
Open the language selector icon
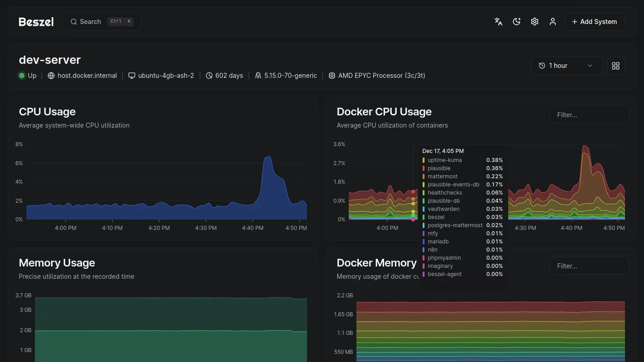click(x=498, y=22)
